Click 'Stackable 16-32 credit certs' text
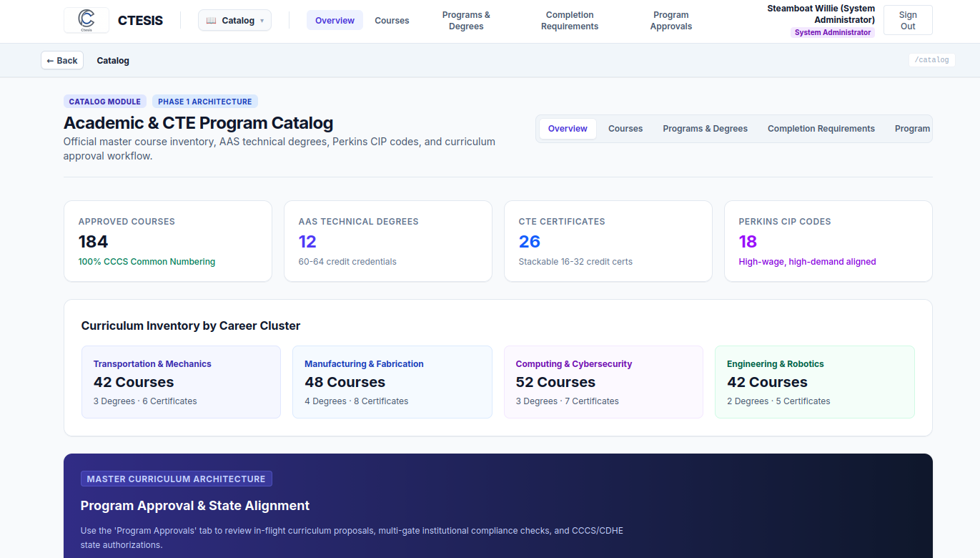The height and width of the screenshot is (558, 980). point(575,262)
